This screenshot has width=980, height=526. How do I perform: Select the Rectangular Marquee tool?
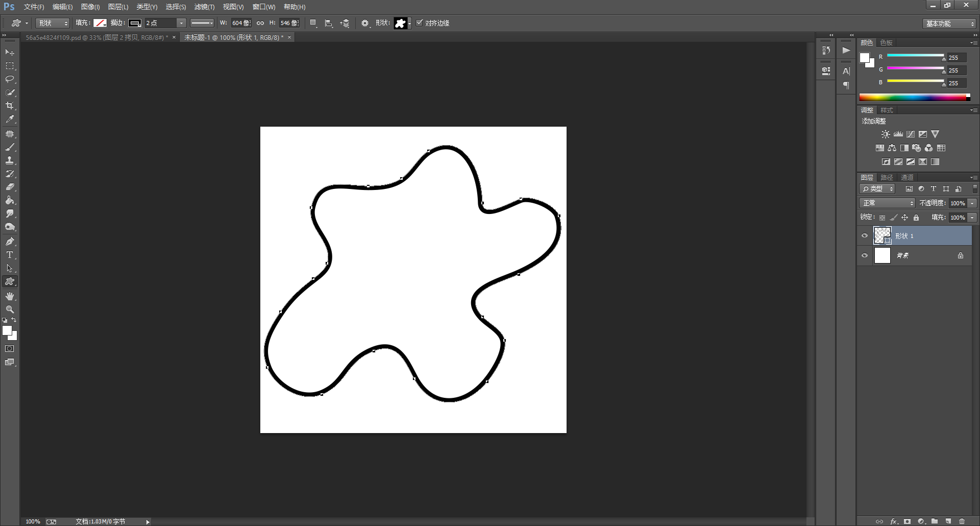[10, 66]
